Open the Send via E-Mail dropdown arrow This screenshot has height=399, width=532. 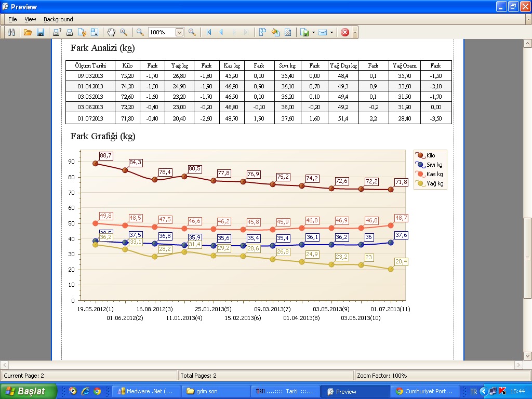[331, 33]
